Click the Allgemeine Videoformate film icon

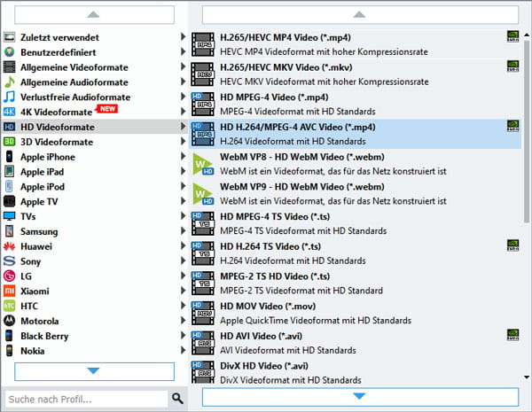pos(10,67)
